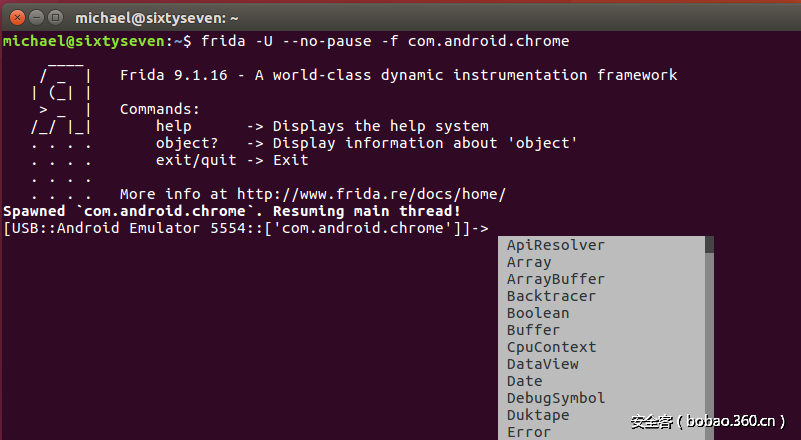Select ApiResolver from autocomplete list
The image size is (801, 440).
[x=555, y=245]
